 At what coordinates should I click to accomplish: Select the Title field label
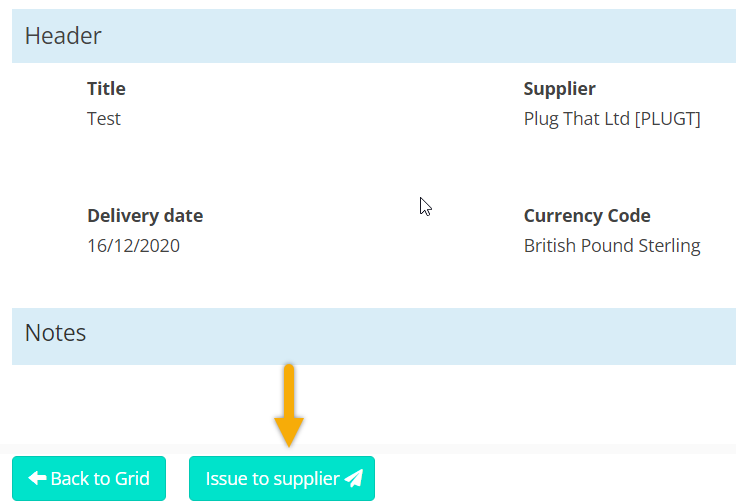coord(106,89)
